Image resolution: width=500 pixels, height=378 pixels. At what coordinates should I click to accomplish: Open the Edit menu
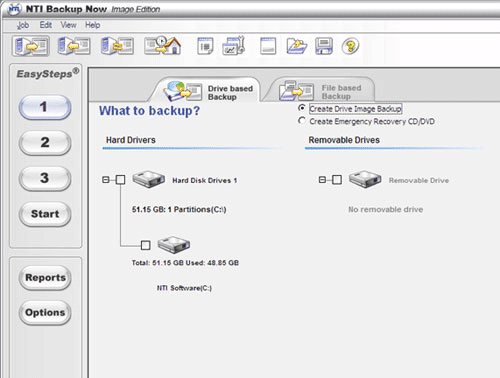(x=46, y=25)
